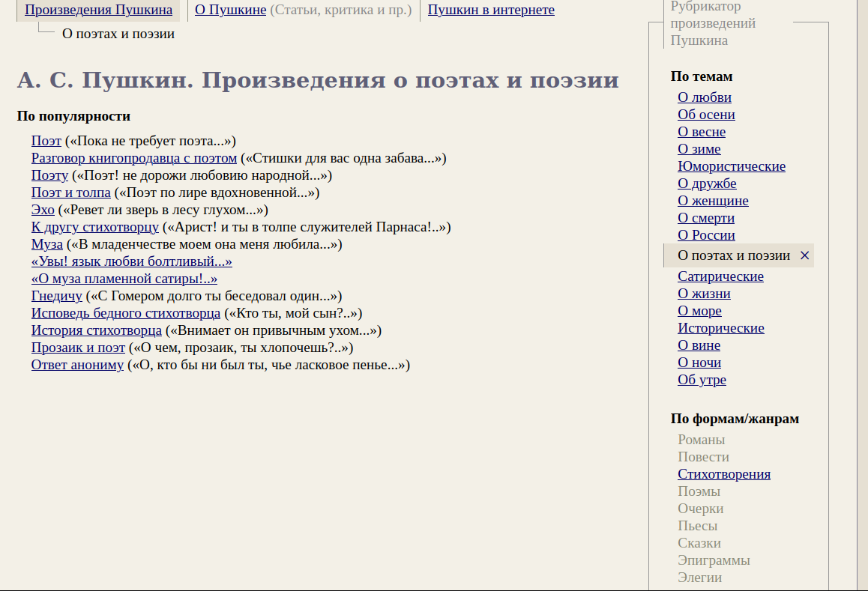This screenshot has width=868, height=591.
Task: Open 'Ответ анониму' poem
Action: tap(77, 365)
